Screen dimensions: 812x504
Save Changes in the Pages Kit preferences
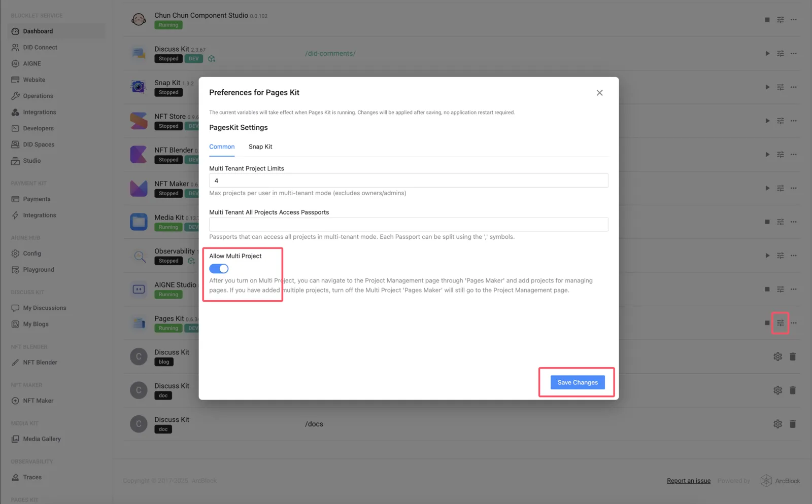point(578,382)
